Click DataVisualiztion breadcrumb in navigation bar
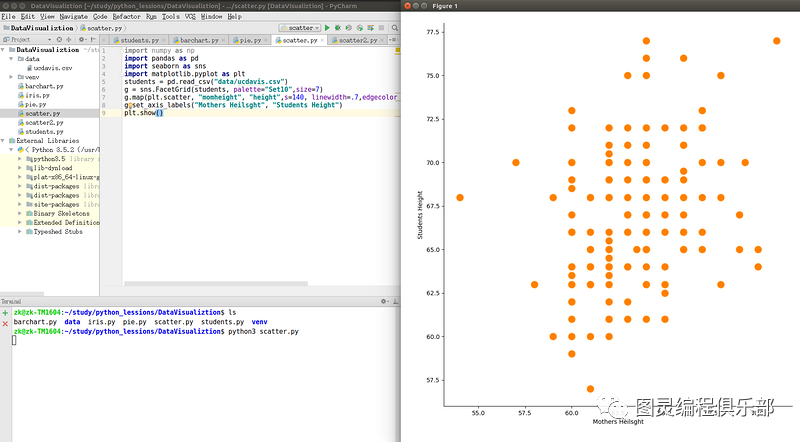Screen dimensions: 800x442 tap(38, 28)
